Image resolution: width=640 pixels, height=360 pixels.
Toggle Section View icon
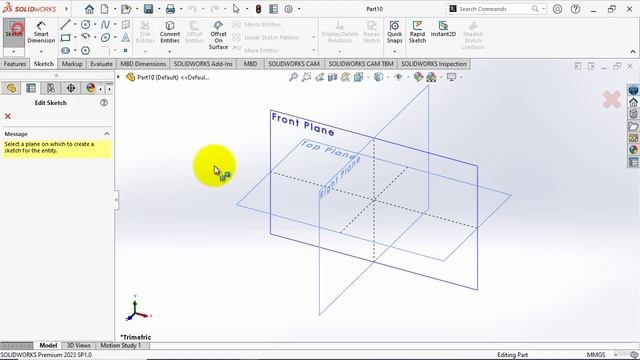(x=332, y=77)
